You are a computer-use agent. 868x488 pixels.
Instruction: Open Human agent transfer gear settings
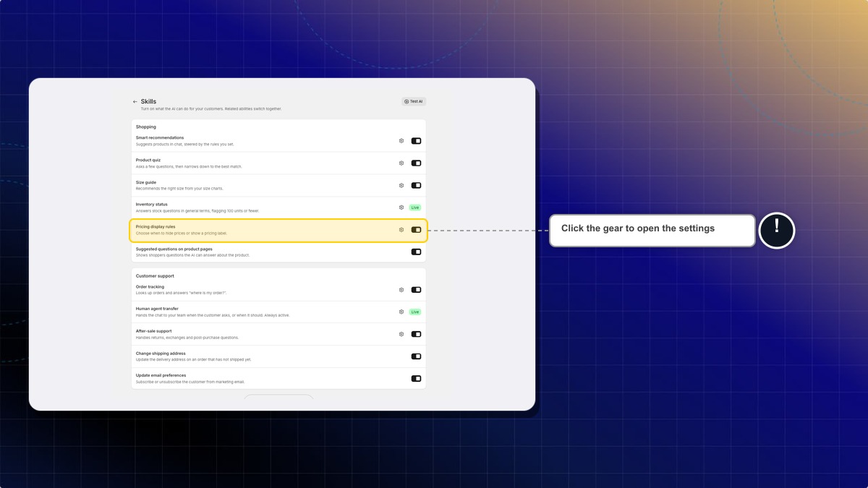click(x=401, y=312)
